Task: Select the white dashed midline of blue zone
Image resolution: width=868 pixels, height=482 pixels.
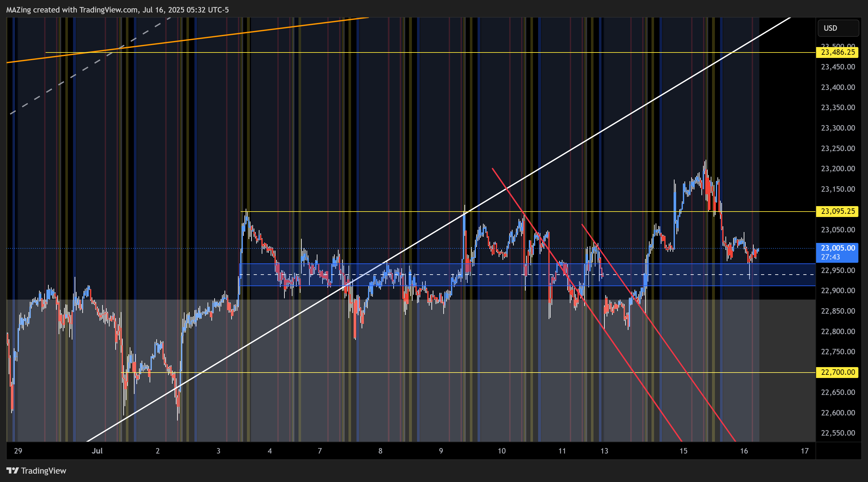Action: 527,275
